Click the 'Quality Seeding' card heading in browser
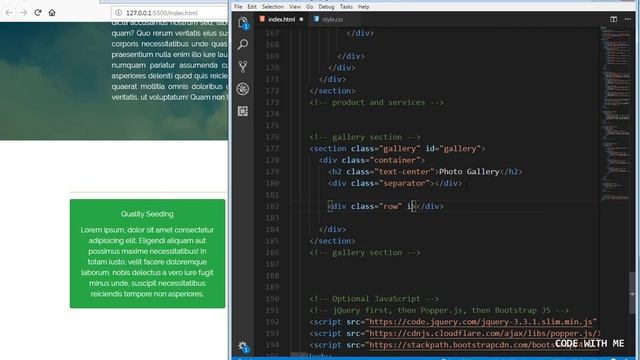Image resolution: width=640 pixels, height=360 pixels. point(147,214)
